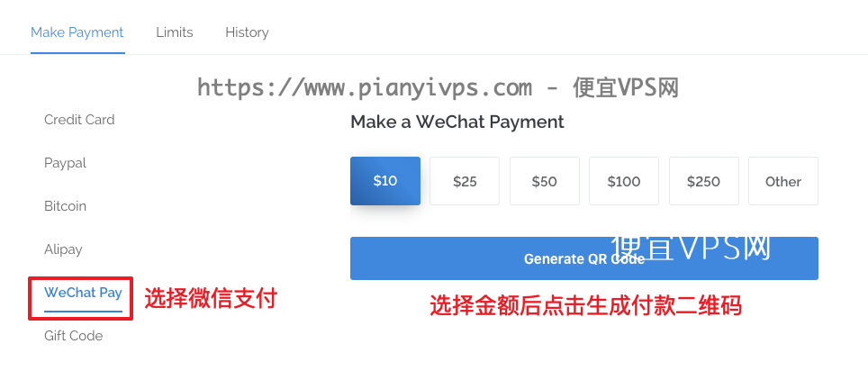
Task: Set the payment amount to $250
Action: pyautogui.click(x=703, y=181)
